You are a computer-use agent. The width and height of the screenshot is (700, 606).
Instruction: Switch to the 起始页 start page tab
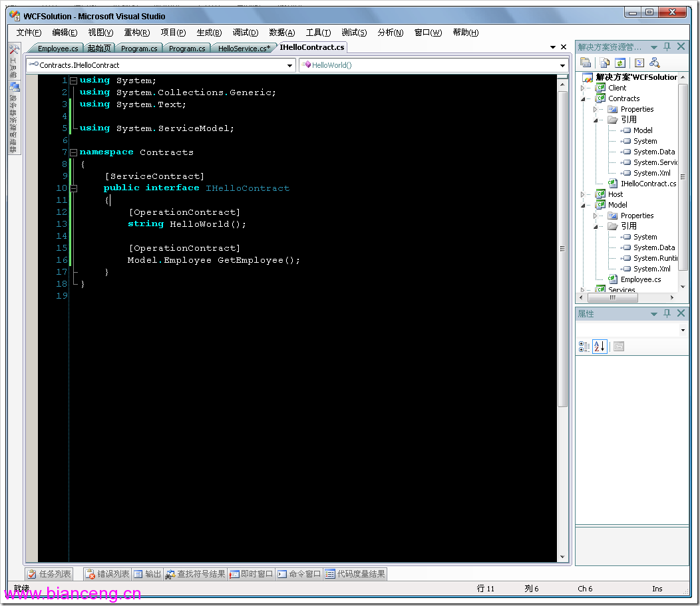click(x=99, y=48)
